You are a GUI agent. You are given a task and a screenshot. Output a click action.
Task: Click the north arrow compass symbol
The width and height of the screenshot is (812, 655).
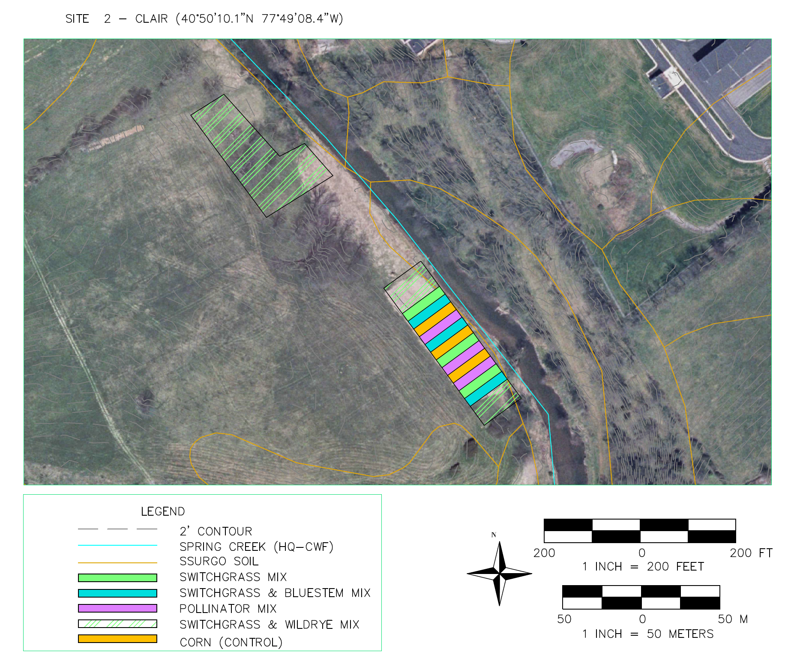pos(500,573)
